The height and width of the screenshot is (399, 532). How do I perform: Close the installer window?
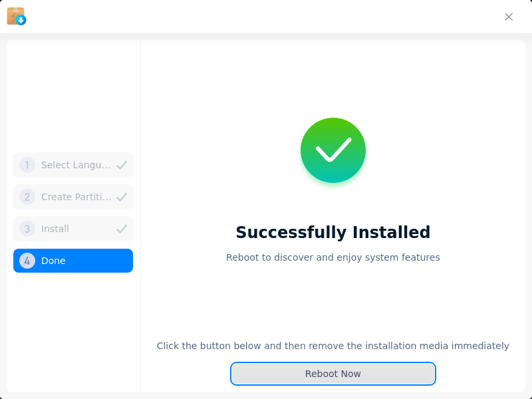pyautogui.click(x=509, y=17)
